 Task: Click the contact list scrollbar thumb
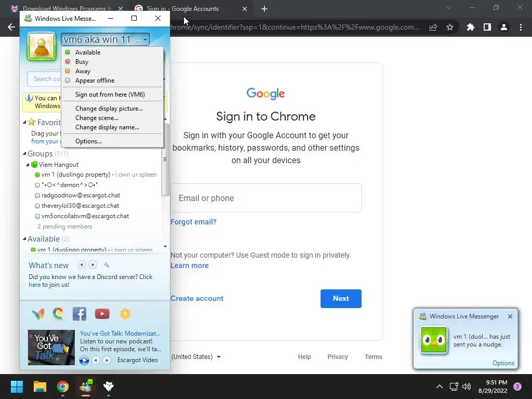click(x=165, y=159)
